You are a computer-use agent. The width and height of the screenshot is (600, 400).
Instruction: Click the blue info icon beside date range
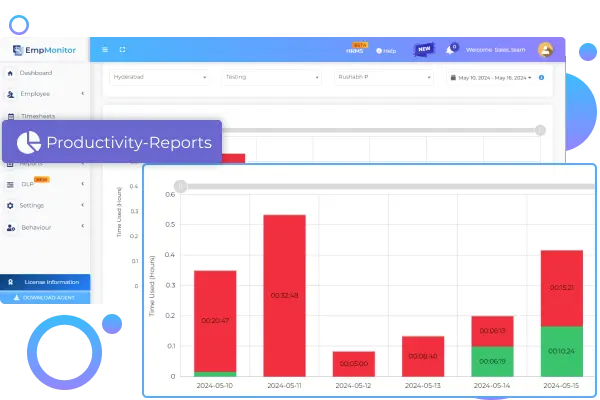(541, 77)
